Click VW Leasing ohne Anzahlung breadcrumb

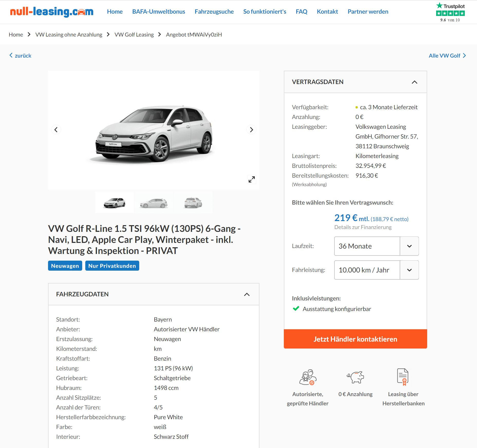(x=69, y=34)
